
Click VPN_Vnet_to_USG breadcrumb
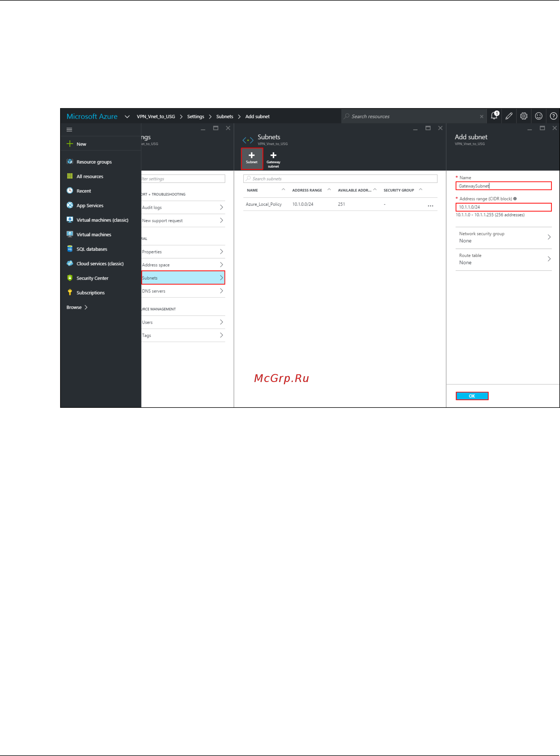tap(156, 117)
